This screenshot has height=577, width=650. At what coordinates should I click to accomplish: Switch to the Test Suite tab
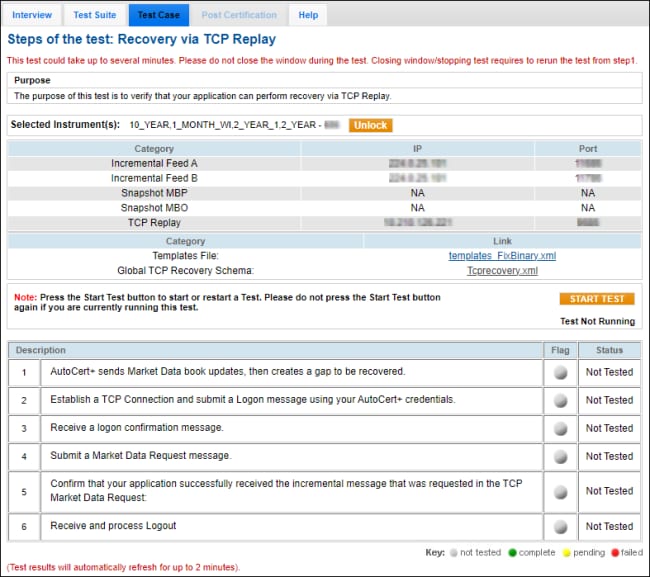click(95, 15)
